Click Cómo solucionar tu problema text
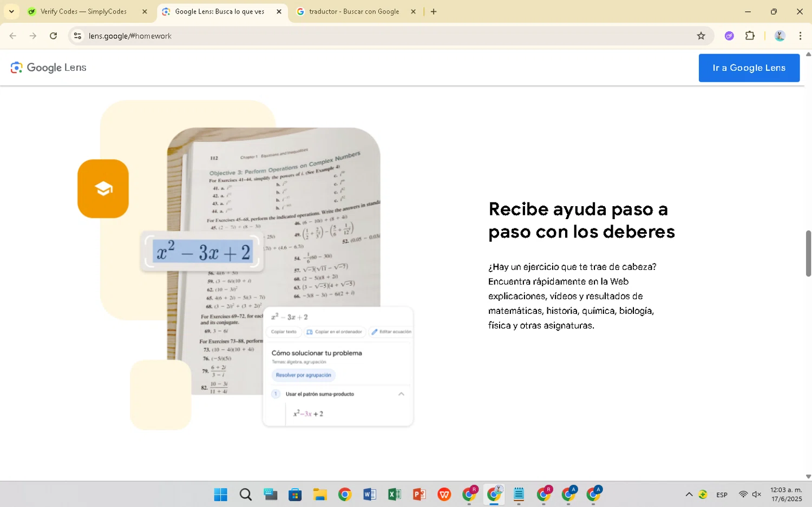812x507 pixels. point(317,353)
